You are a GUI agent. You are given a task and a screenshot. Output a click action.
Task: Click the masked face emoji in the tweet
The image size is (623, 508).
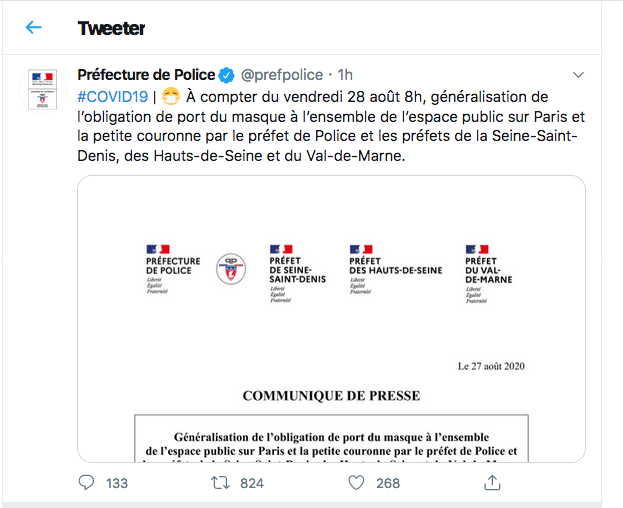pos(171,97)
